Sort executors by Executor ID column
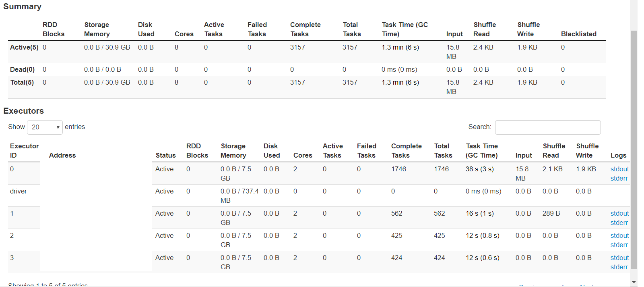Screen dimensions: 644x287 point(24,151)
